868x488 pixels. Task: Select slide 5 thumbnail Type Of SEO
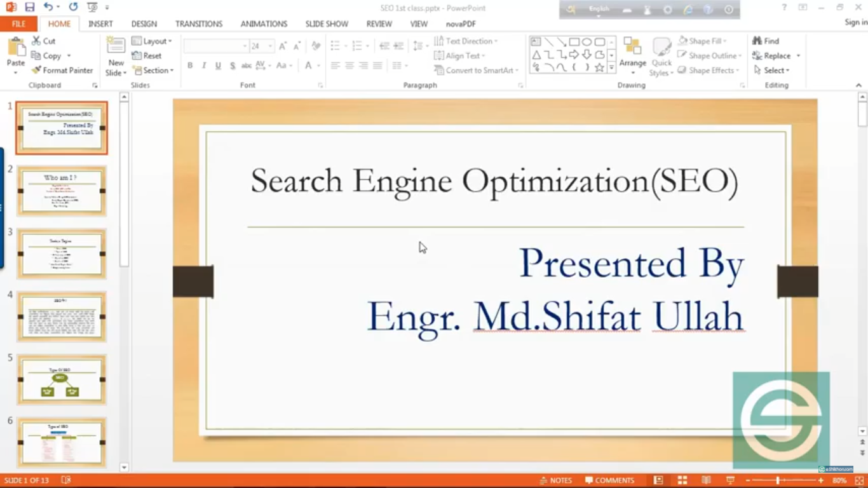62,379
